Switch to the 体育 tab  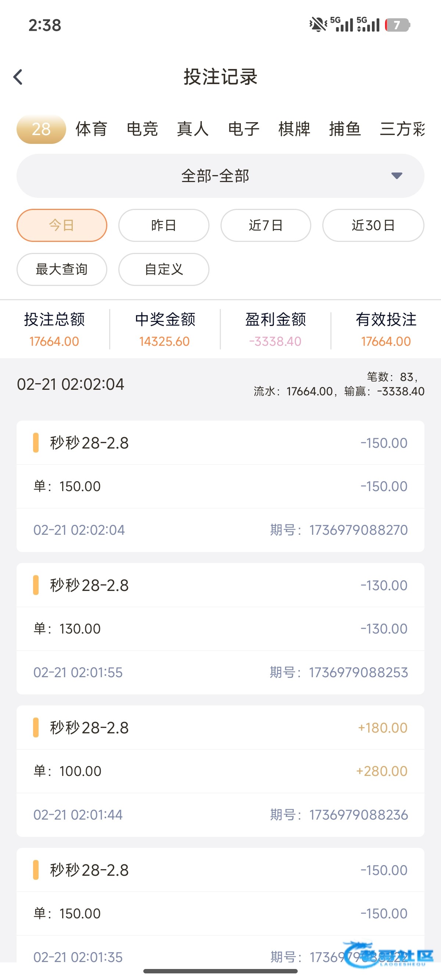[x=92, y=129]
